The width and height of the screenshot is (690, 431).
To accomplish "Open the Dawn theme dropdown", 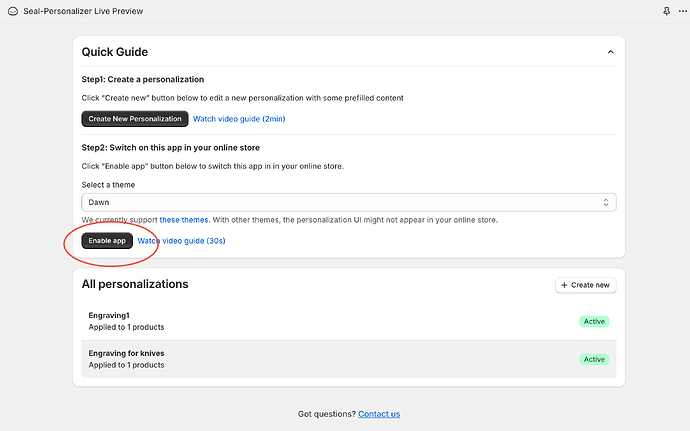I will click(349, 202).
